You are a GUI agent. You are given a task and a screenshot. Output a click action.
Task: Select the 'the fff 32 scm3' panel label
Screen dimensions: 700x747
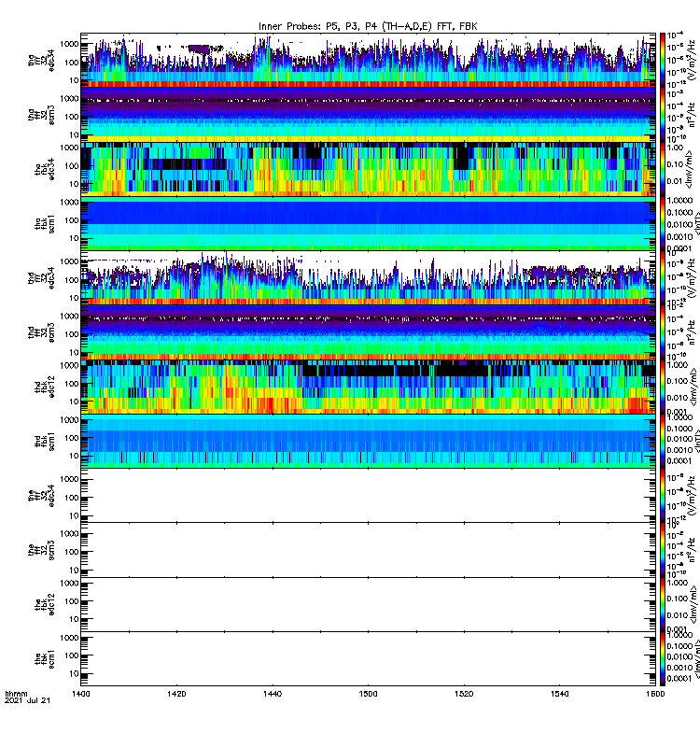pos(41,550)
